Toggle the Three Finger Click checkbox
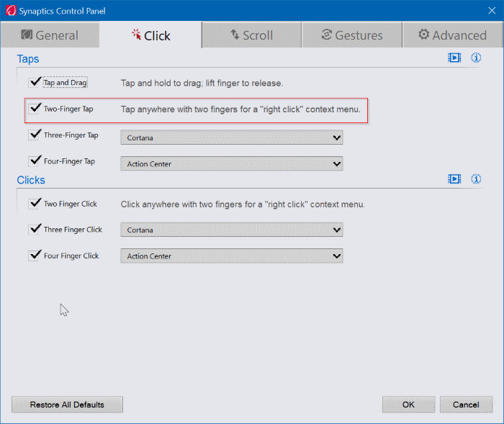Viewport: 504px width, 424px height. click(x=34, y=230)
